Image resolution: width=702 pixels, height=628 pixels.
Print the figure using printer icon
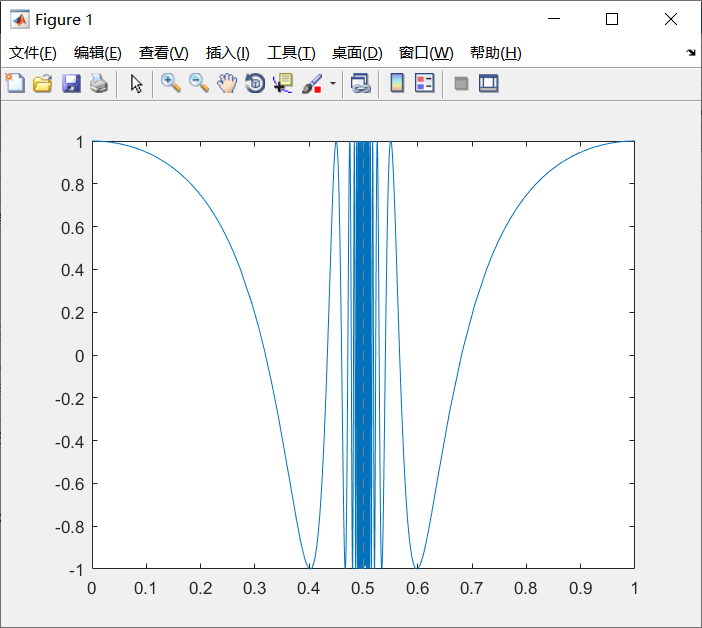[99, 83]
